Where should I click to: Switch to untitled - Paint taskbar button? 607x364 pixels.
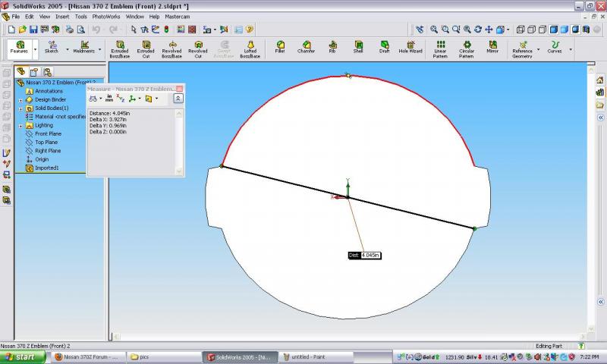(x=316, y=356)
